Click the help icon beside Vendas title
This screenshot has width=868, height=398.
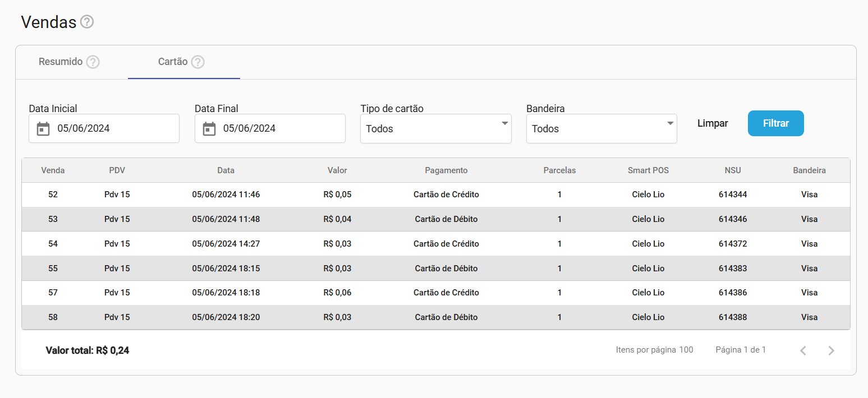coord(87,22)
